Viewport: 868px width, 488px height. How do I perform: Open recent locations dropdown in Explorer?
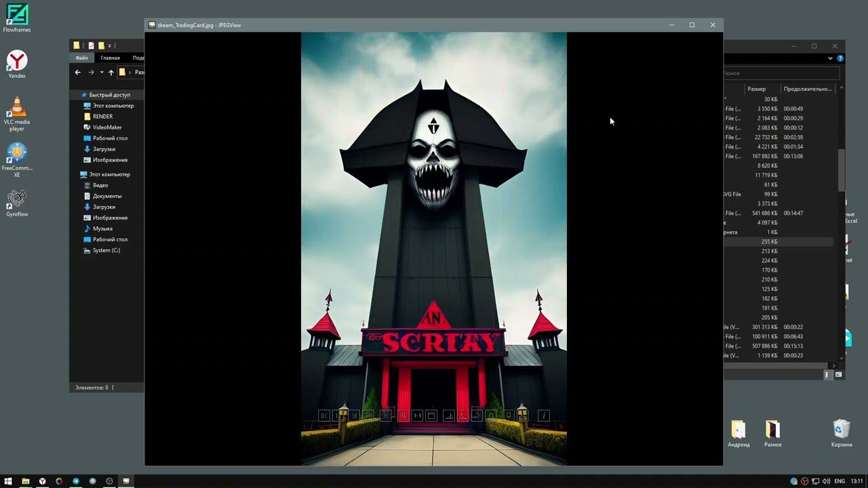102,73
